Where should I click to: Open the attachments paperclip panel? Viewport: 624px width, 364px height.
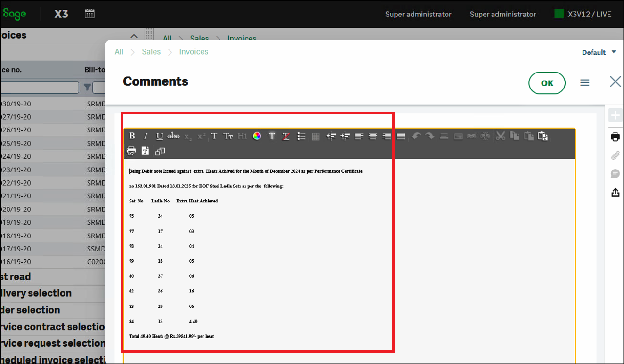pos(615,155)
